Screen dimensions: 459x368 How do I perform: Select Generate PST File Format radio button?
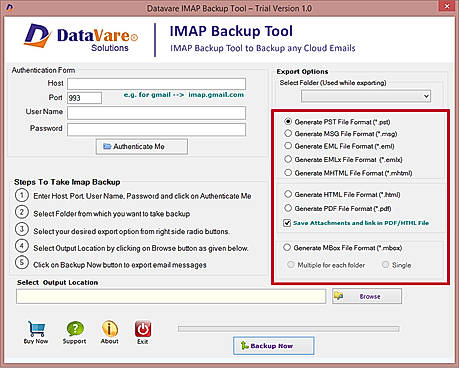tap(288, 121)
